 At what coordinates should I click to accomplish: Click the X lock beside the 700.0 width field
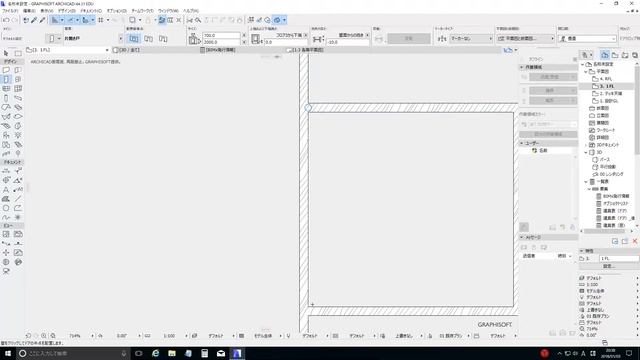pyautogui.click(x=244, y=36)
